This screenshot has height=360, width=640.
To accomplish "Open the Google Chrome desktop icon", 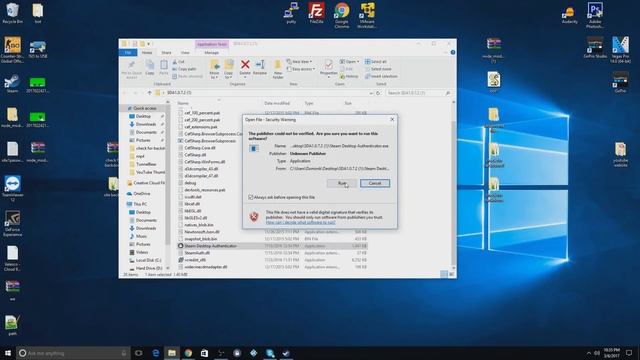I will (x=342, y=15).
